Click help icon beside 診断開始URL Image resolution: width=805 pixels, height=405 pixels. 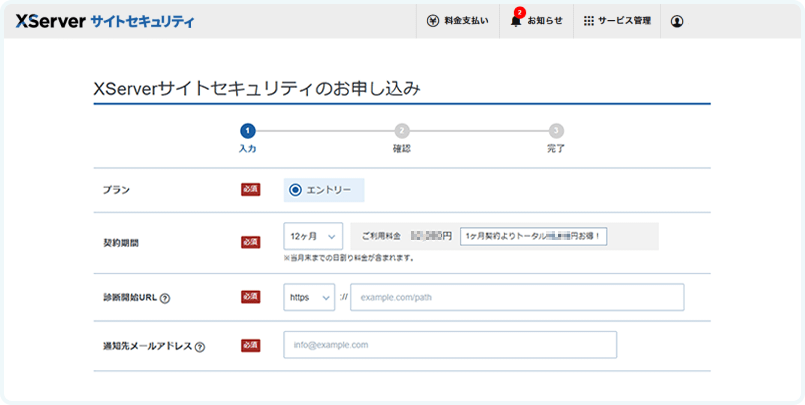[164, 298]
